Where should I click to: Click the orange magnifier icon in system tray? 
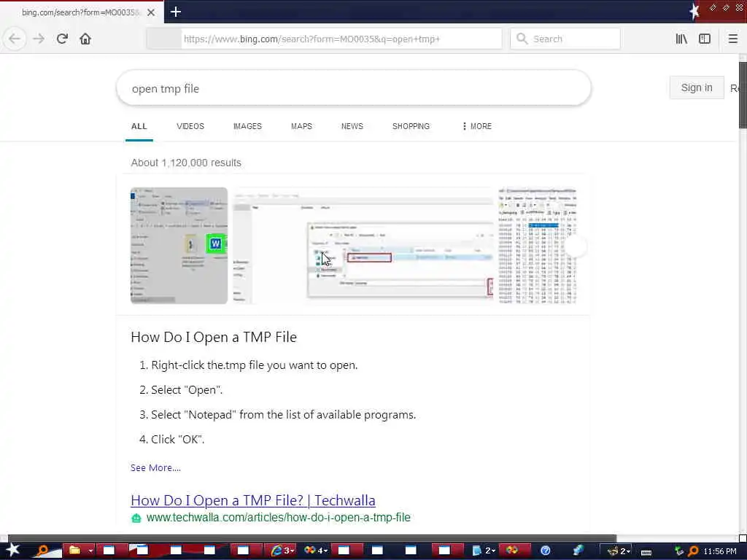coord(693,551)
